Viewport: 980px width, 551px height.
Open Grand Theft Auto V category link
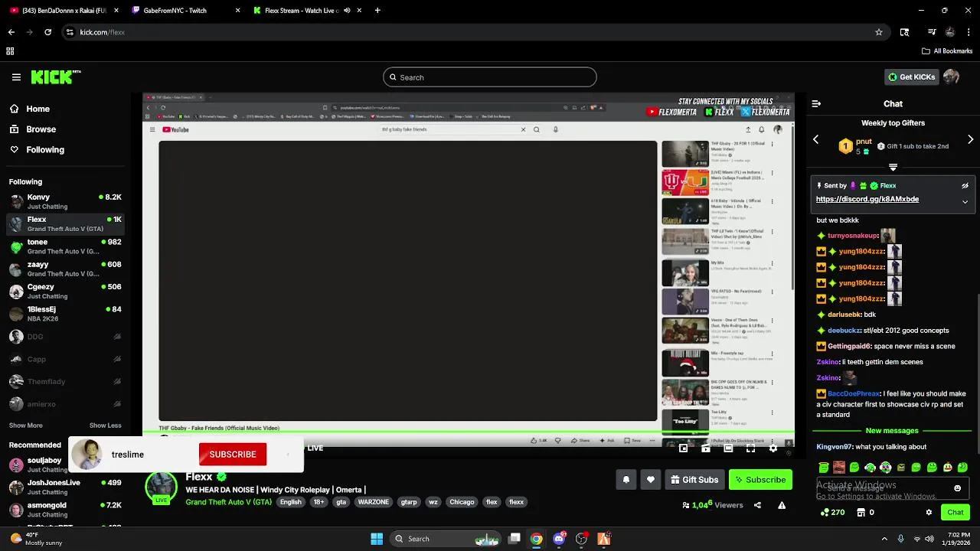click(228, 502)
